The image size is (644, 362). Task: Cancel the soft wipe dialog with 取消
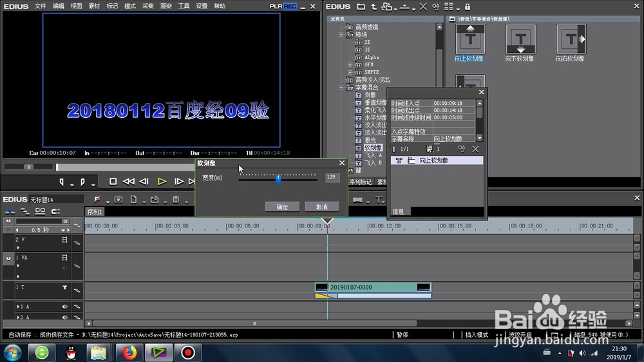[321, 207]
